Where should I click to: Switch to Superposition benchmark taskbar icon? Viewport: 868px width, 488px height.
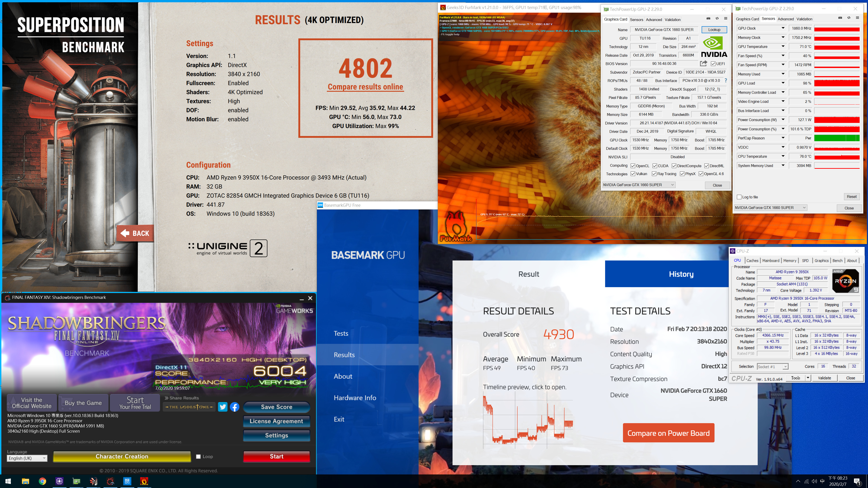pyautogui.click(x=93, y=481)
